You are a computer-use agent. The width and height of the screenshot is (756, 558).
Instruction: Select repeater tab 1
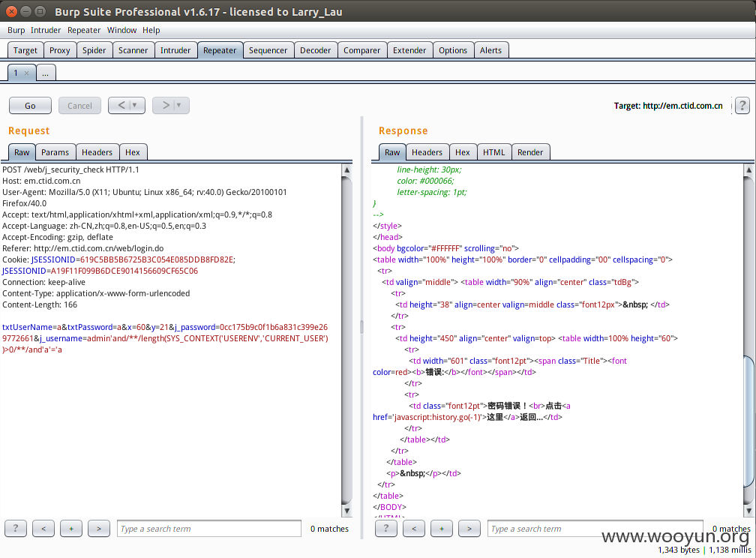point(16,73)
